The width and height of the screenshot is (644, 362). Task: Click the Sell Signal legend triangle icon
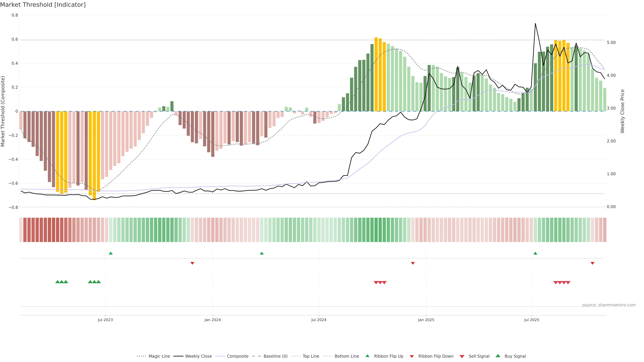coord(462,356)
